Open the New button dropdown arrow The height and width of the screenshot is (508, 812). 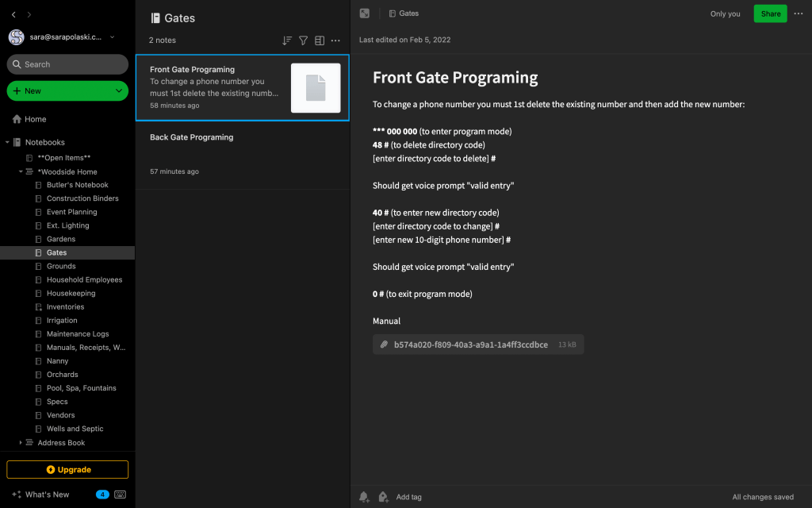coord(119,91)
